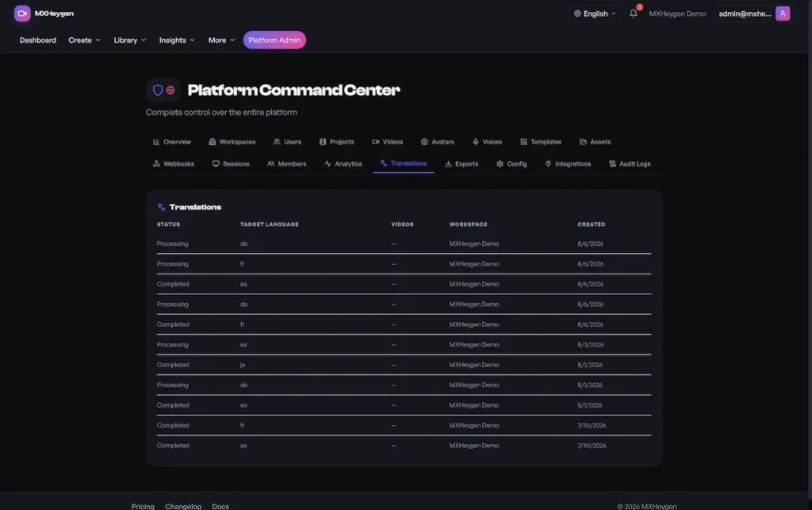This screenshot has height=510, width=812.
Task: Click the user avatar icon
Action: pyautogui.click(x=783, y=13)
